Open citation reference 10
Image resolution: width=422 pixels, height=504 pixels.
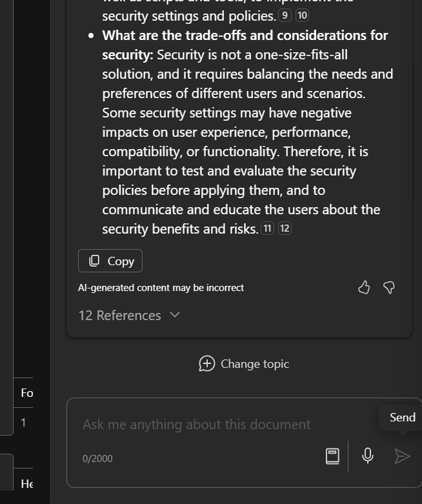302,15
